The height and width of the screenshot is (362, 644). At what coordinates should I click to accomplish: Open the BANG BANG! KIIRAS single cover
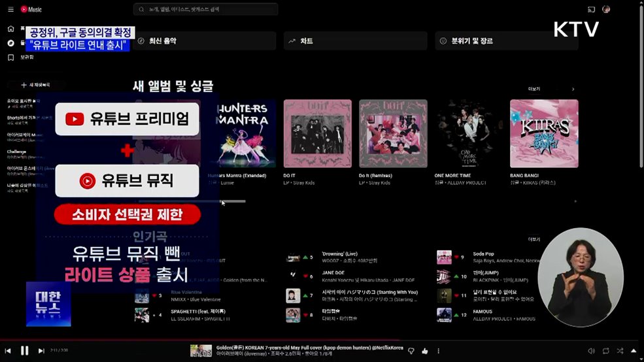click(544, 133)
